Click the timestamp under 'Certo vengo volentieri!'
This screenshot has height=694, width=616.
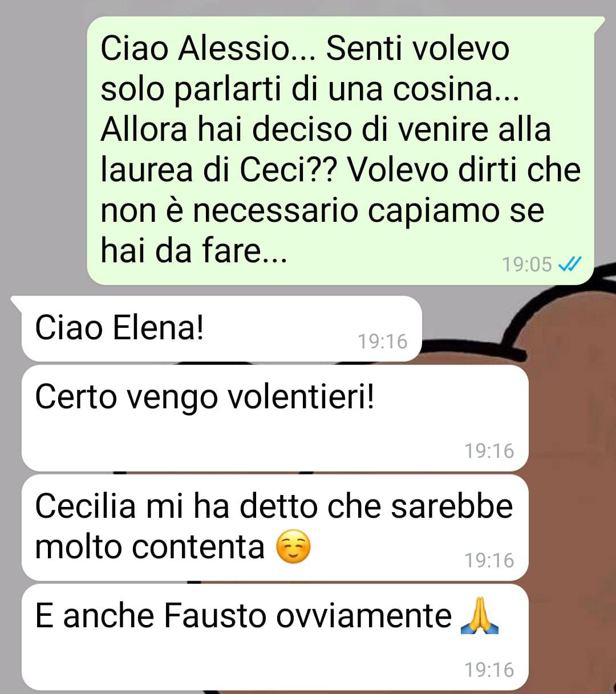pyautogui.click(x=489, y=451)
